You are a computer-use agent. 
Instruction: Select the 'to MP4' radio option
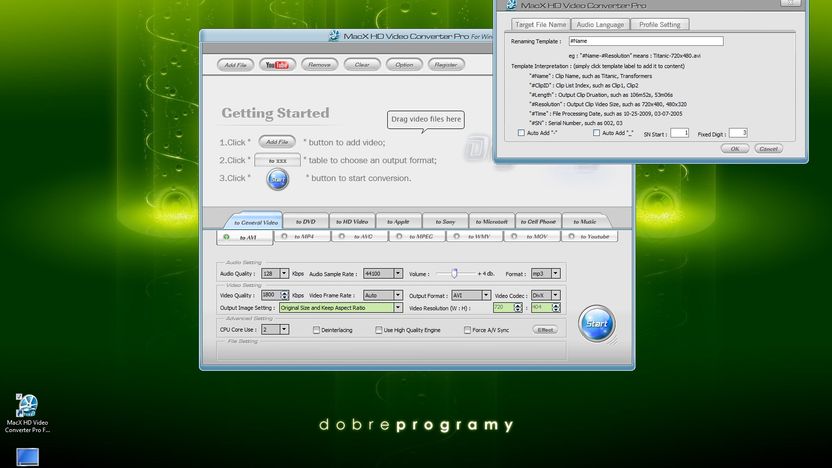click(284, 236)
